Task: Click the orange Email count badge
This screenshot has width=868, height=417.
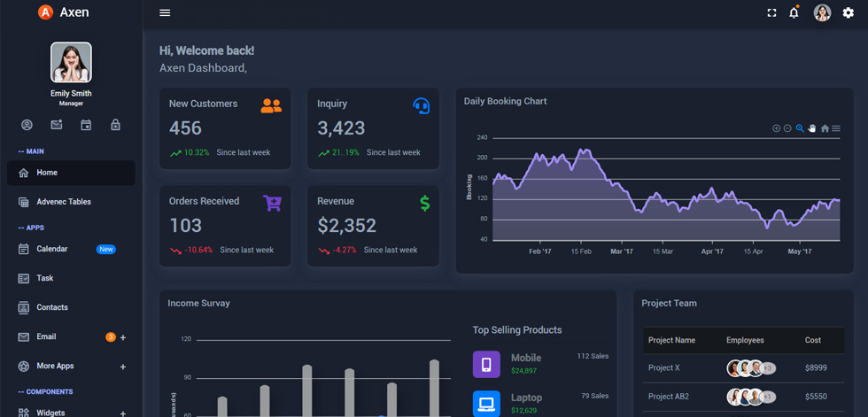Action: pos(110,336)
